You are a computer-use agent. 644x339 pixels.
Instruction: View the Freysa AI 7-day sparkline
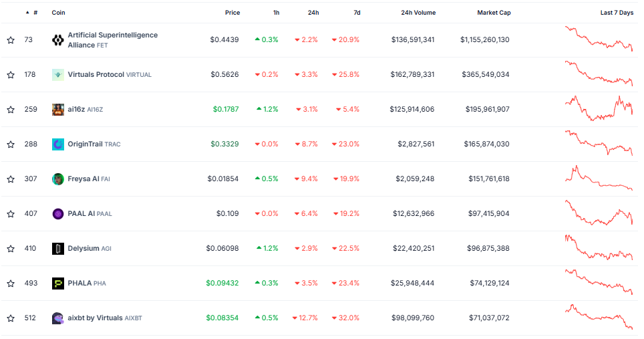point(599,178)
